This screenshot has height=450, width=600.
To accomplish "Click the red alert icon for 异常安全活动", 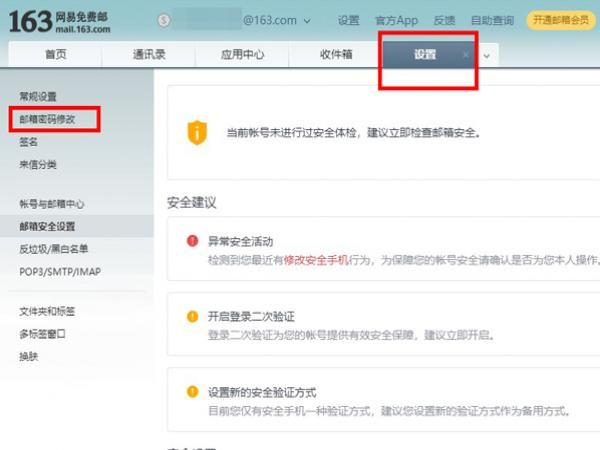I will click(192, 241).
